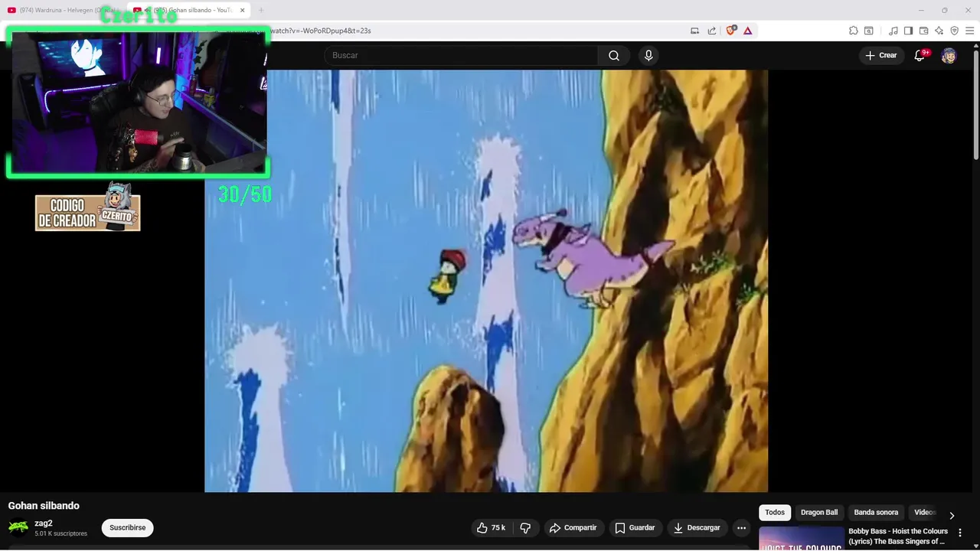Click the Crear button
This screenshot has width=980, height=551.
coord(880,55)
